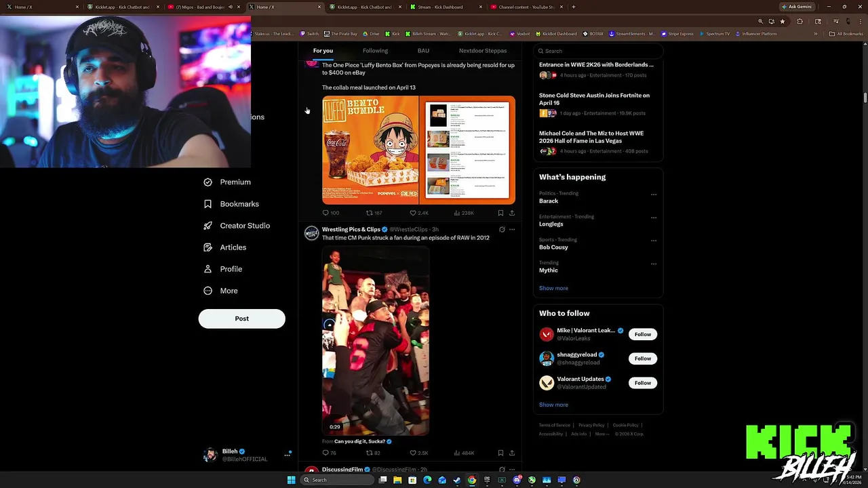Switch to the Following tab
The image size is (868, 488).
tap(375, 51)
